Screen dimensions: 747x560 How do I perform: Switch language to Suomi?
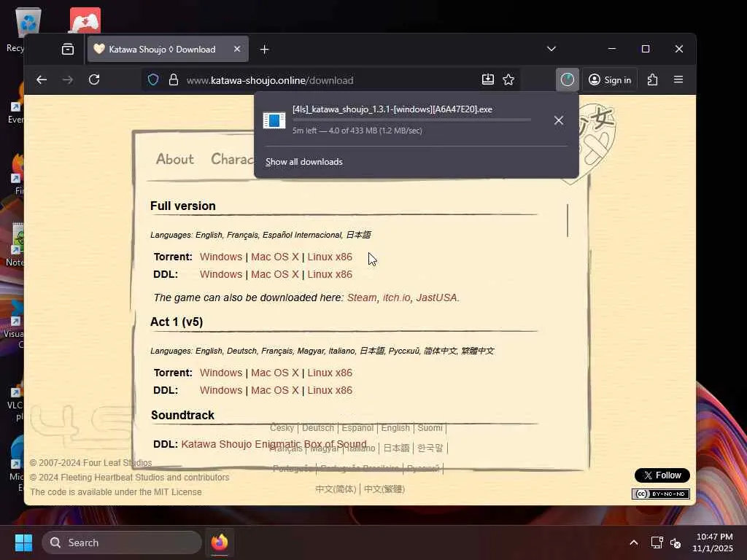(430, 428)
